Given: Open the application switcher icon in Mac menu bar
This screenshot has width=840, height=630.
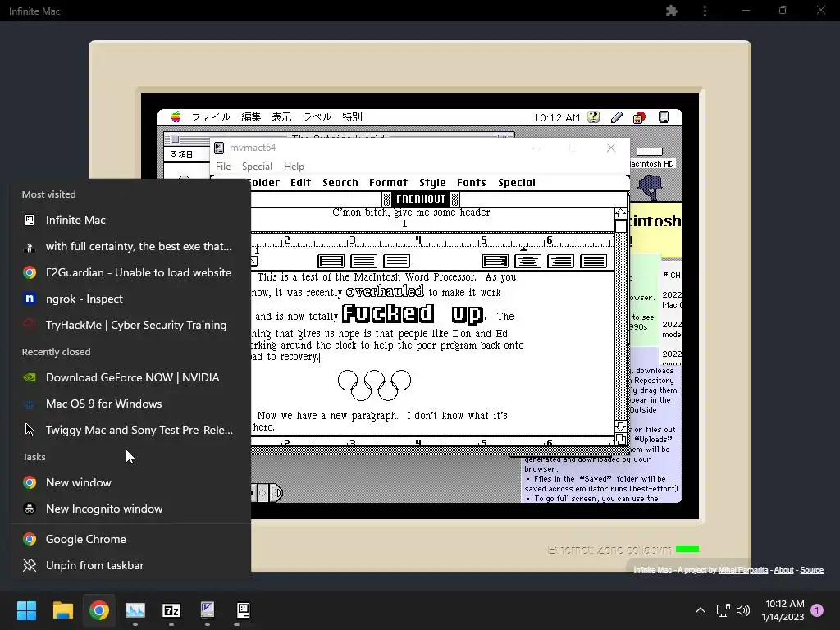Looking at the screenshot, I should pyautogui.click(x=663, y=116).
